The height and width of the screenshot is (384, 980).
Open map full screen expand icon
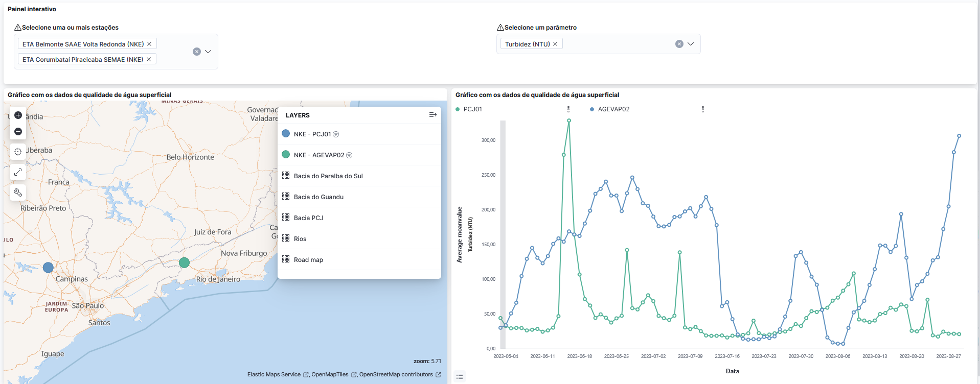click(18, 172)
